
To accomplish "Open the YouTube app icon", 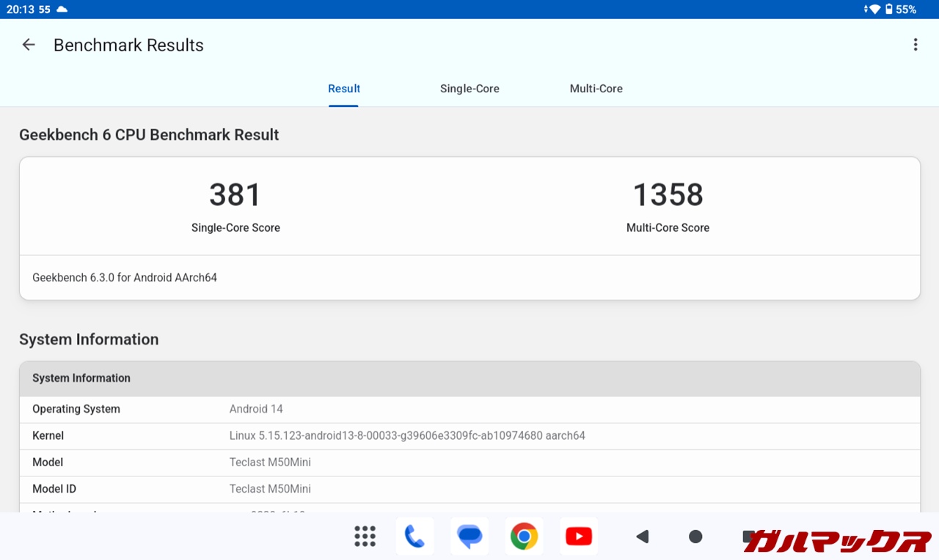I will [x=579, y=537].
